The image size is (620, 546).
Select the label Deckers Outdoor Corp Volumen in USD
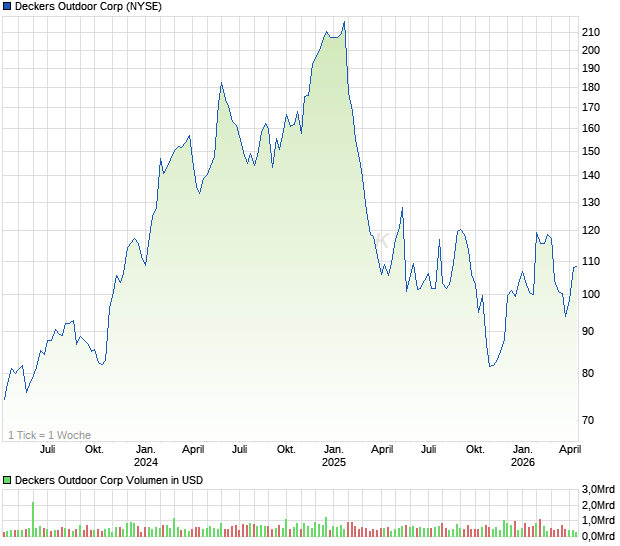(109, 480)
